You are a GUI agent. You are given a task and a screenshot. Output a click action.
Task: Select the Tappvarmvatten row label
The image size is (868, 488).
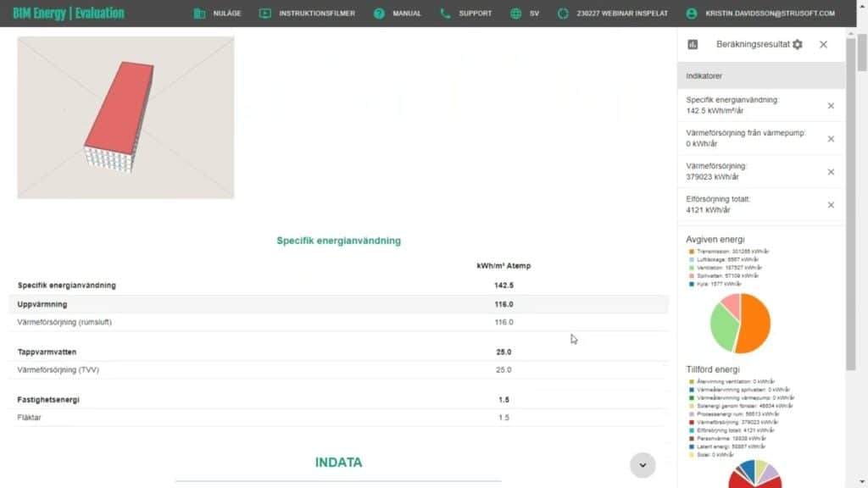pyautogui.click(x=47, y=352)
